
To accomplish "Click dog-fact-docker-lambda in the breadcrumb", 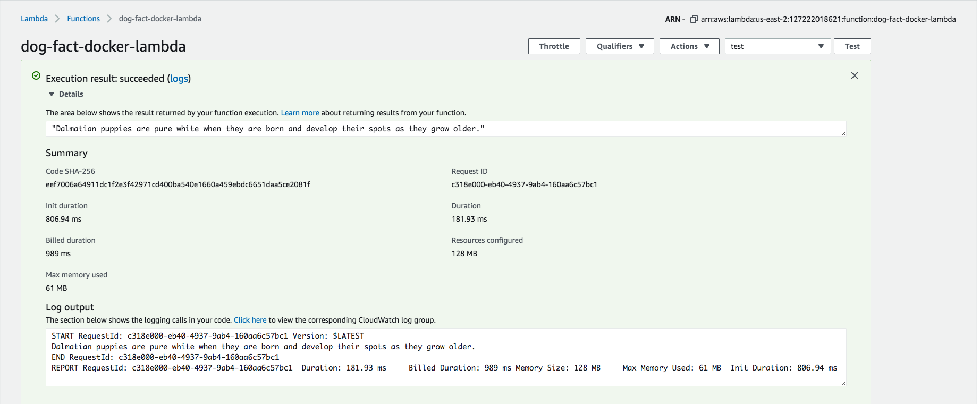I will click(160, 19).
